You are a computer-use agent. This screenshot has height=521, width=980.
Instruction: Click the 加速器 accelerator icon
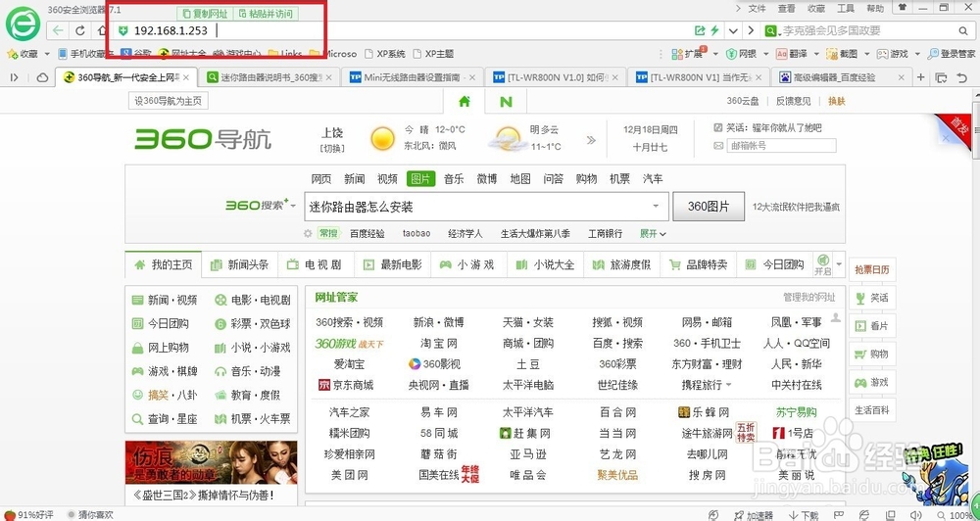pyautogui.click(x=753, y=515)
